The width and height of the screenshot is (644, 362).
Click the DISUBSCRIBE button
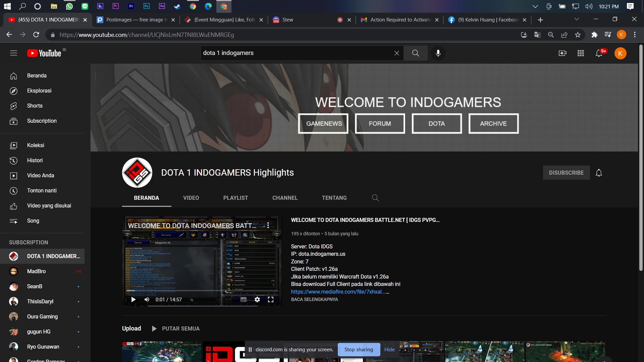(x=566, y=173)
